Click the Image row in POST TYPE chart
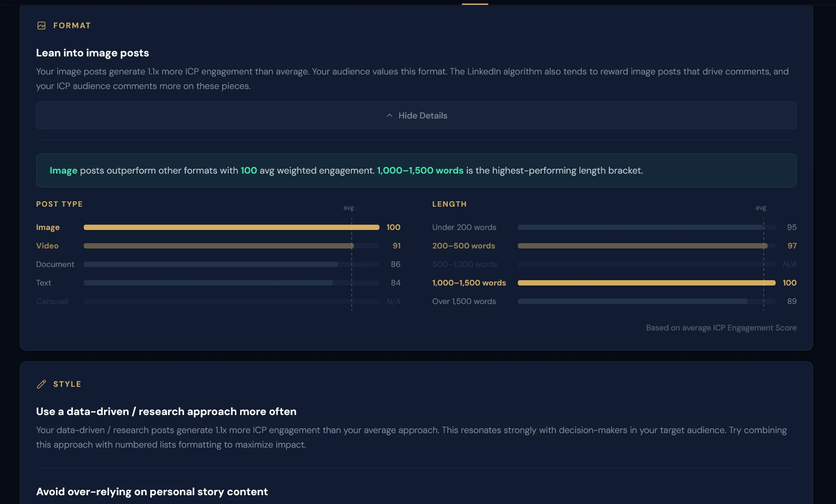The height and width of the screenshot is (504, 836). (x=231, y=227)
